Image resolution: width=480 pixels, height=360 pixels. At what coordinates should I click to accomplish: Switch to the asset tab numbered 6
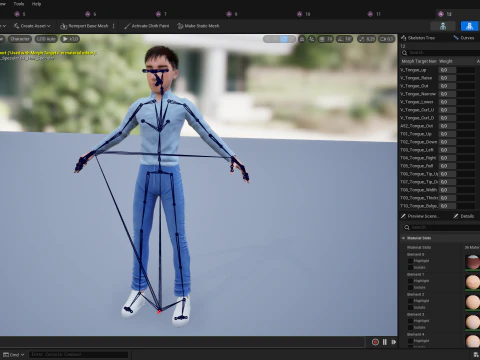(91, 14)
